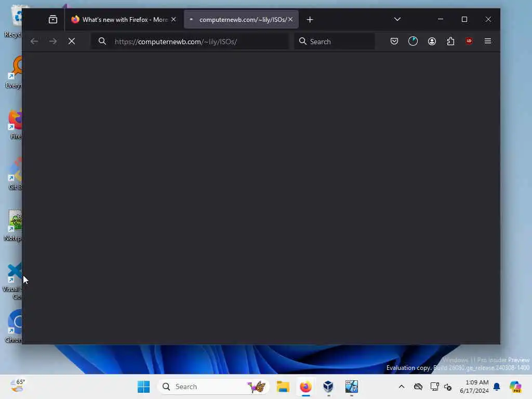Select the Notepad++ desktop shortcut
Viewport: 532px width, 399px height.
[14, 225]
